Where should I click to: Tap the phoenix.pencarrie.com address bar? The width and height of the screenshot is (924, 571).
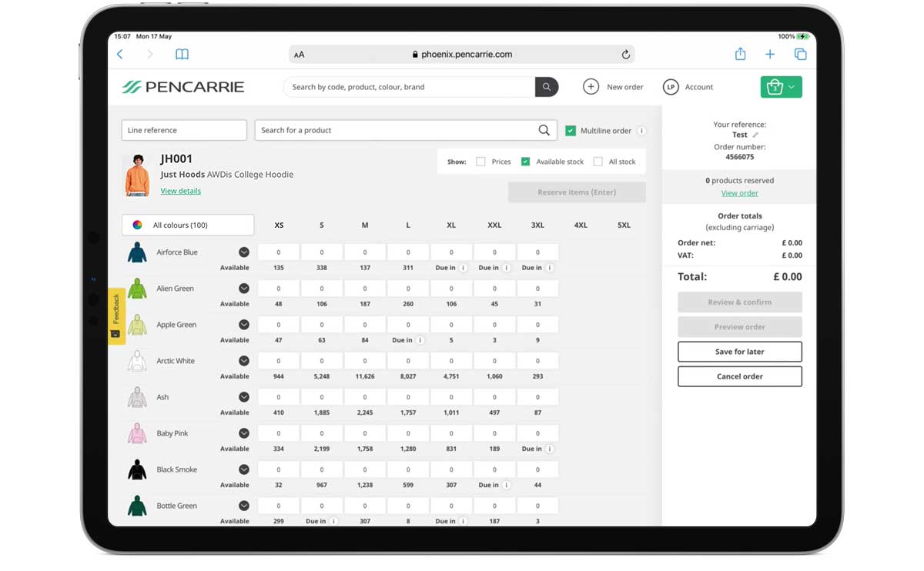coord(462,55)
